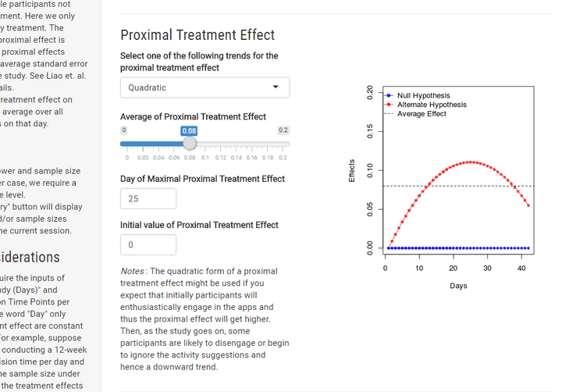Click the Average Effect legend entry
This screenshot has height=392, width=562.
pos(421,114)
